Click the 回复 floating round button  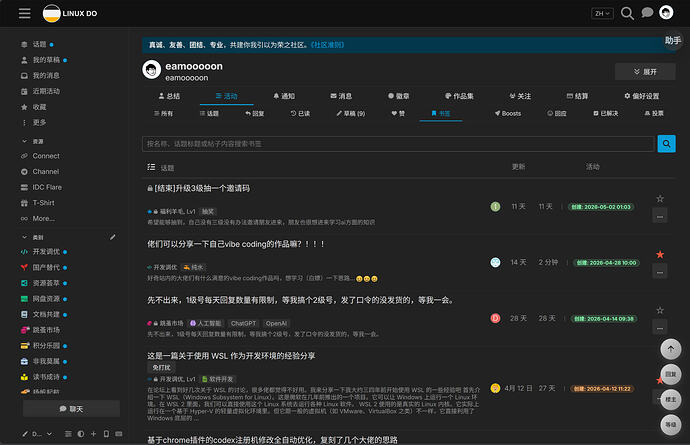(x=671, y=375)
